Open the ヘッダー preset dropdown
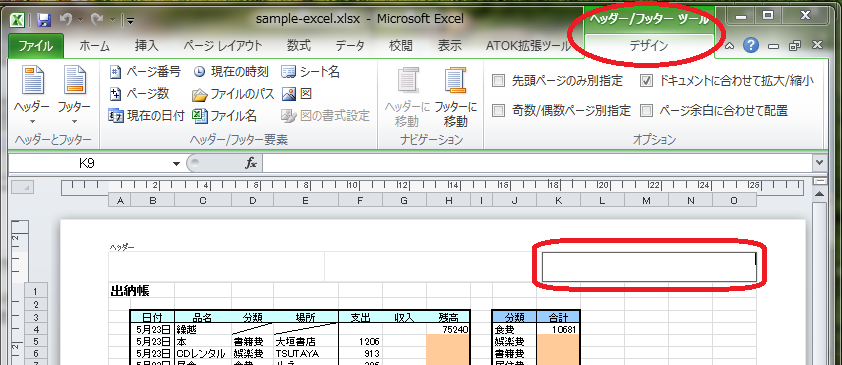This screenshot has height=365, width=842. point(32,97)
